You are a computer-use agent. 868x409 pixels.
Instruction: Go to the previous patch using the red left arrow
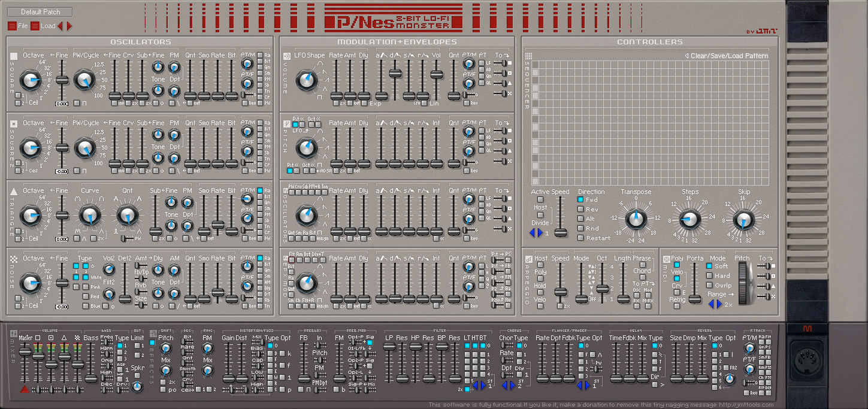tap(61, 26)
